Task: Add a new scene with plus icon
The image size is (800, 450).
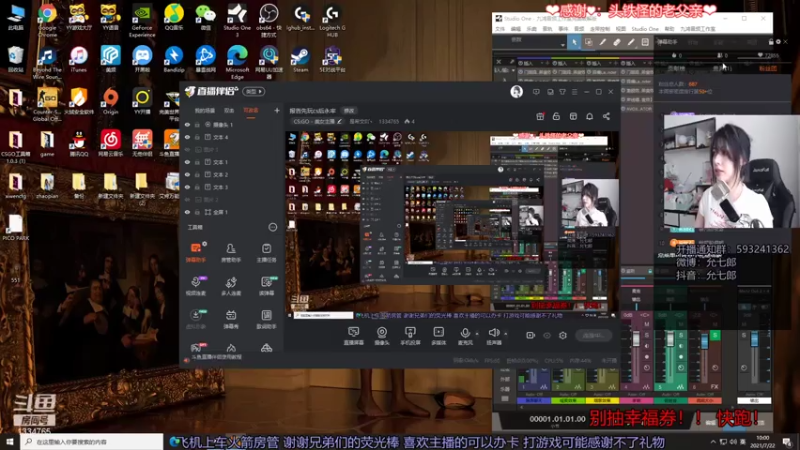Action: tap(277, 110)
